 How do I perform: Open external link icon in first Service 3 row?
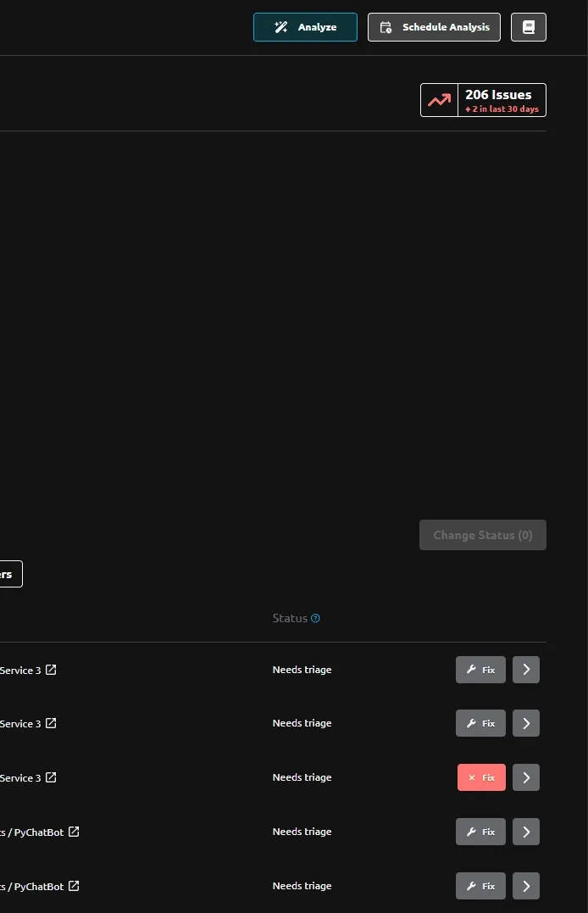(x=51, y=670)
